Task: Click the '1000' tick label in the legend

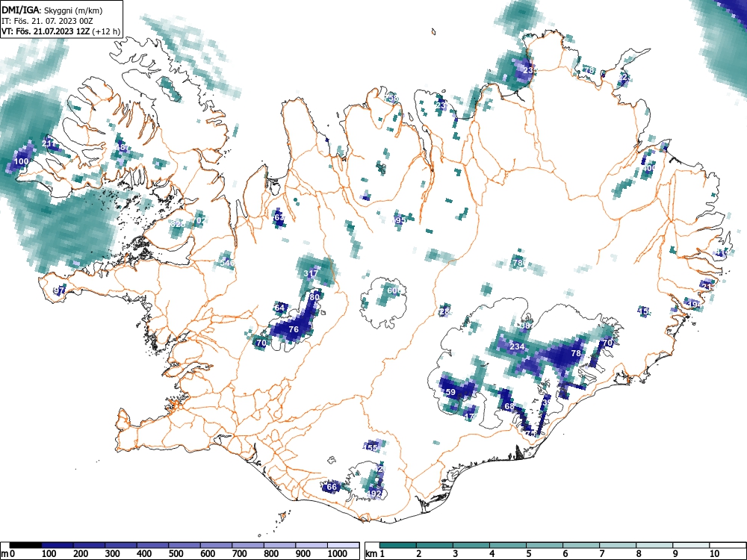Action: click(x=338, y=554)
